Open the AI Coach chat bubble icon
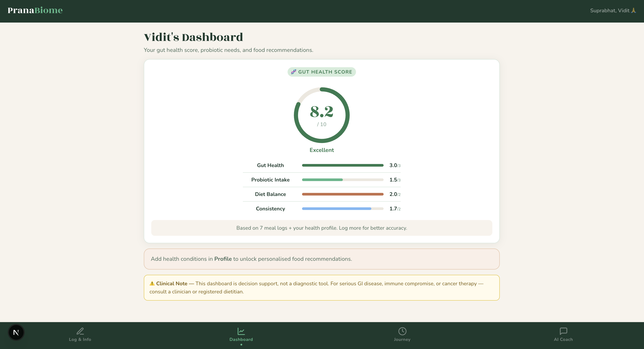 (x=563, y=331)
